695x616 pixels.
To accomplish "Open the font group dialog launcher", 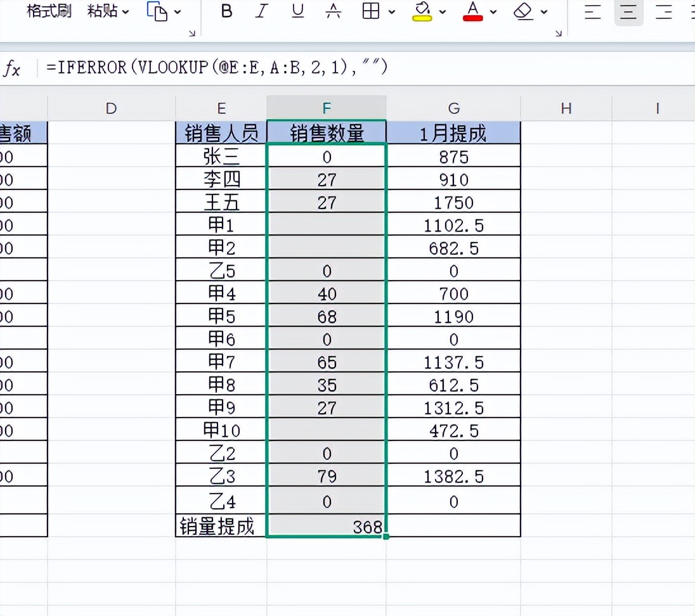I will pos(559,33).
